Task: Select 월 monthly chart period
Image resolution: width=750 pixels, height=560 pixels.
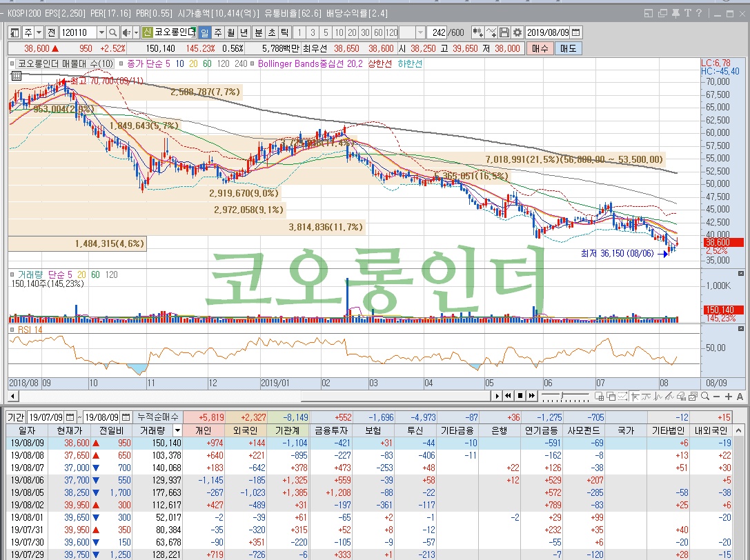Action: [230, 32]
